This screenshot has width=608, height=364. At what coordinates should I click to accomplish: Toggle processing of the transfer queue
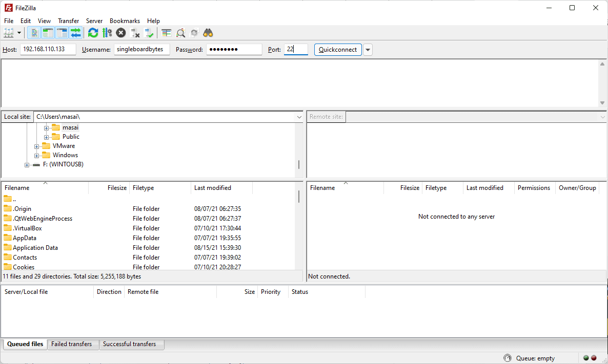click(107, 33)
